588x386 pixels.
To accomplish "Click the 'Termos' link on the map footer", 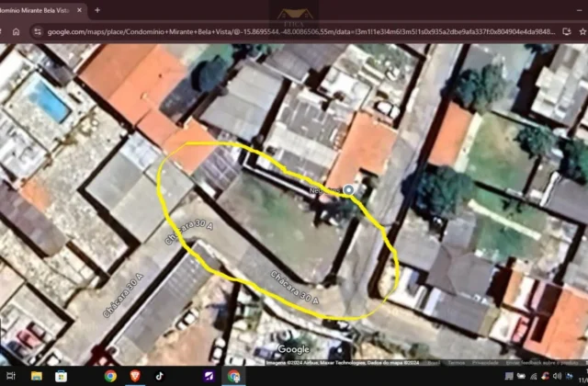I will click(456, 363).
